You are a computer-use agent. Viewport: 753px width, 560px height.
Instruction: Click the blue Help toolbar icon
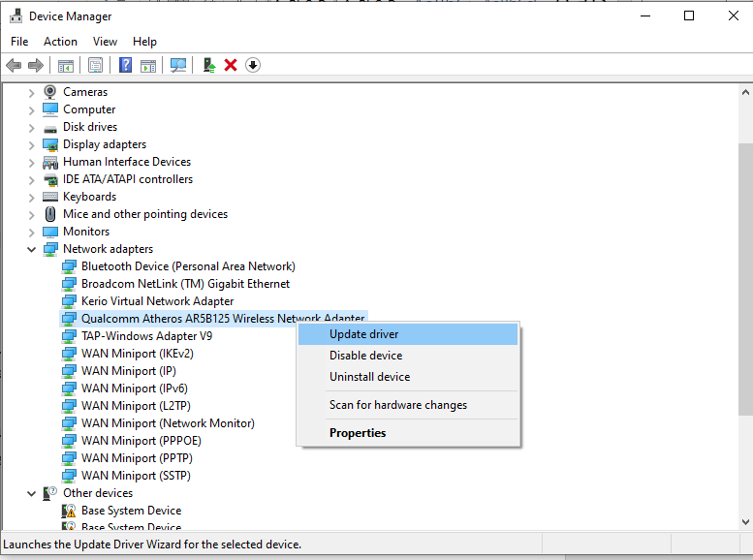(125, 65)
